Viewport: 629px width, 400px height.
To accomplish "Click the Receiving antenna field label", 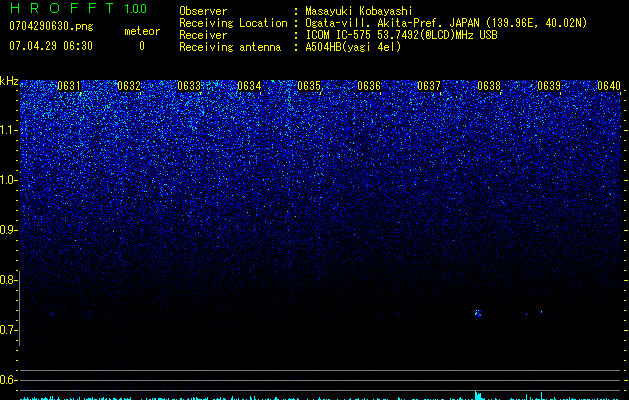I will click(x=230, y=47).
